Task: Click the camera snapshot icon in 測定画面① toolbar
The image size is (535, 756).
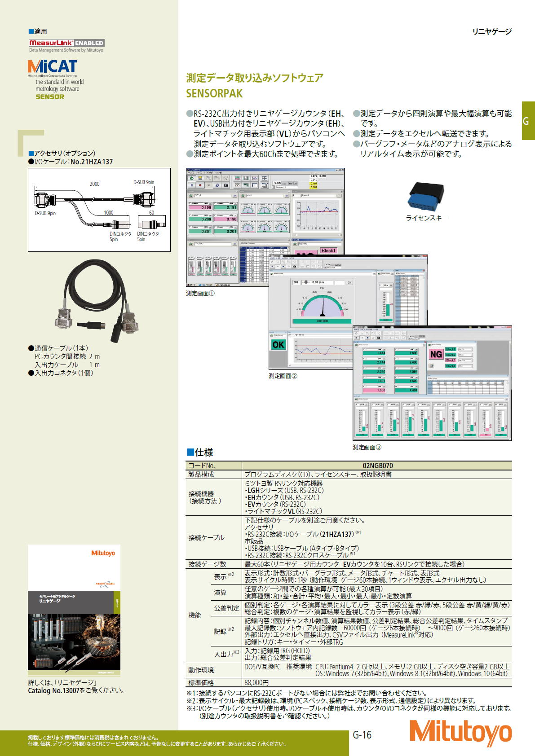Action: [225, 185]
